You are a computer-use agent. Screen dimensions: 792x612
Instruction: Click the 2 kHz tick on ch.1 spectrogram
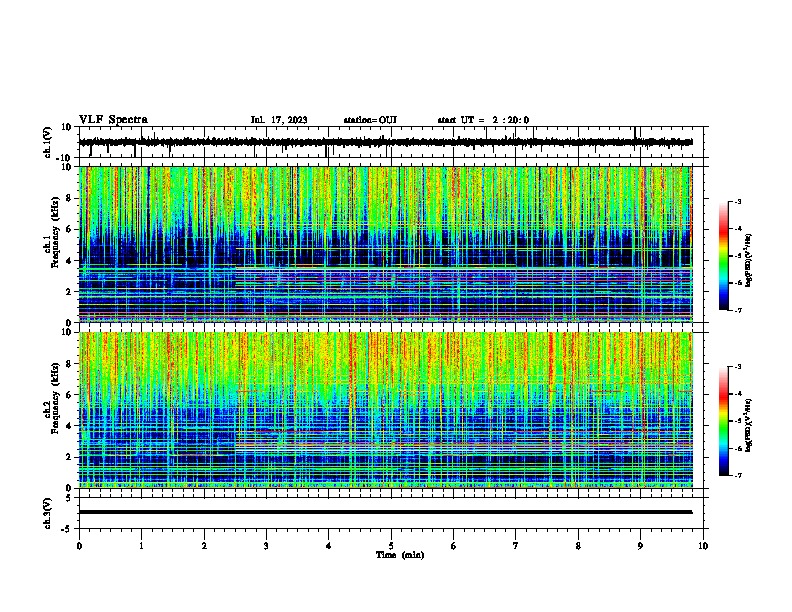pyautogui.click(x=69, y=291)
